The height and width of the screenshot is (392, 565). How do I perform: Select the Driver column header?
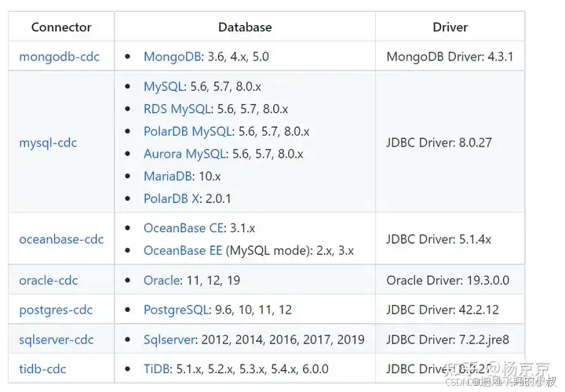[x=450, y=27]
